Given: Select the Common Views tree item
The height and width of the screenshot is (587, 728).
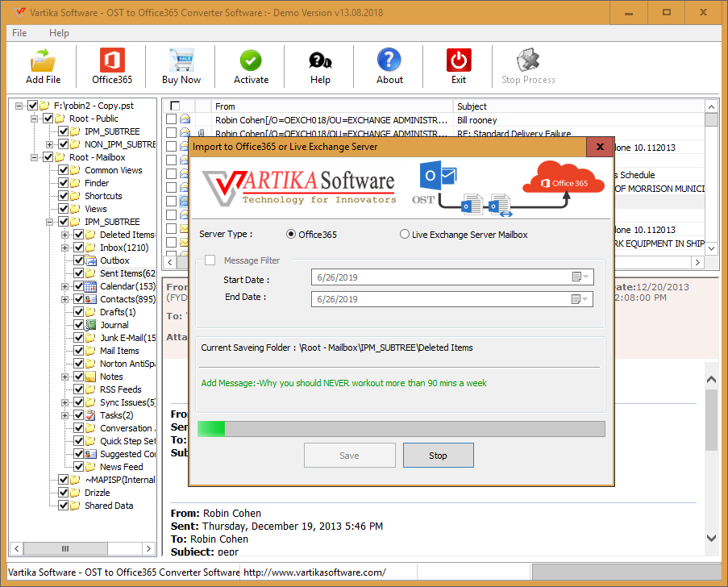Looking at the screenshot, I should (114, 170).
